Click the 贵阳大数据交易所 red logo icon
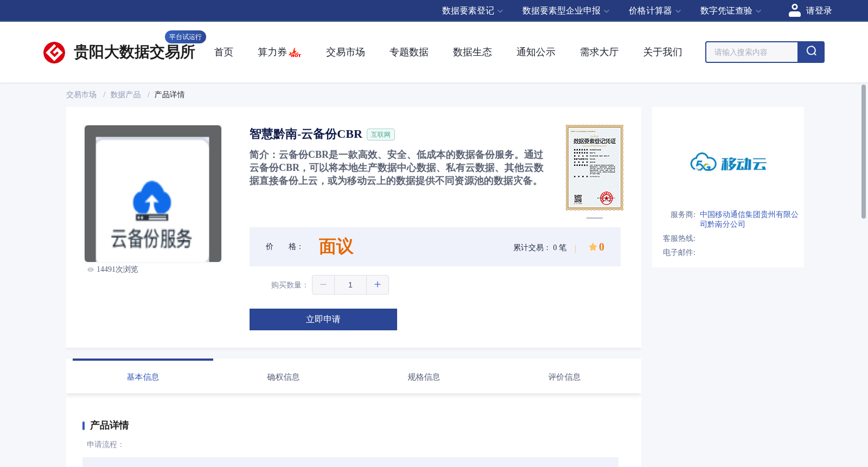 [x=54, y=53]
